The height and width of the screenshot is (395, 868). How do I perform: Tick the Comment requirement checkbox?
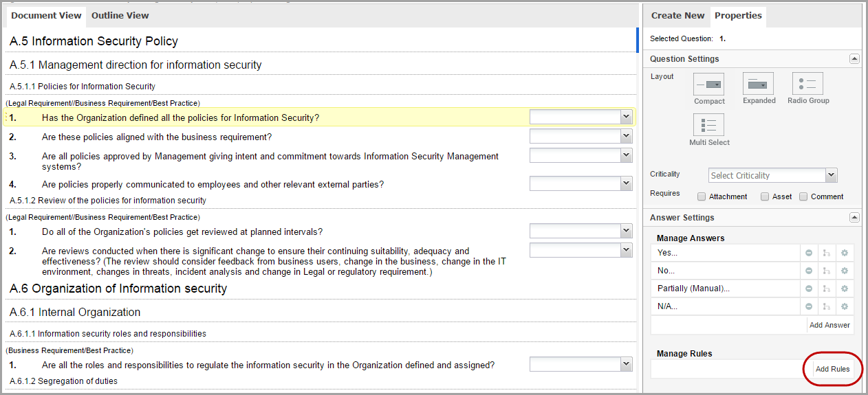point(803,196)
